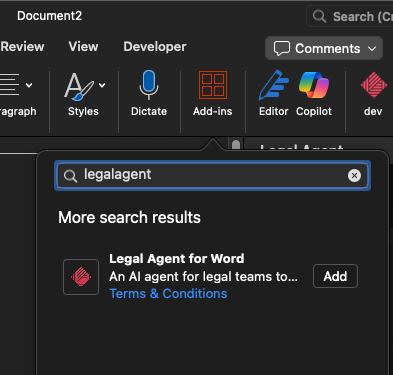Image resolution: width=393 pixels, height=375 pixels.
Task: Click the magnifier icon in add-in search
Action: coord(70,176)
